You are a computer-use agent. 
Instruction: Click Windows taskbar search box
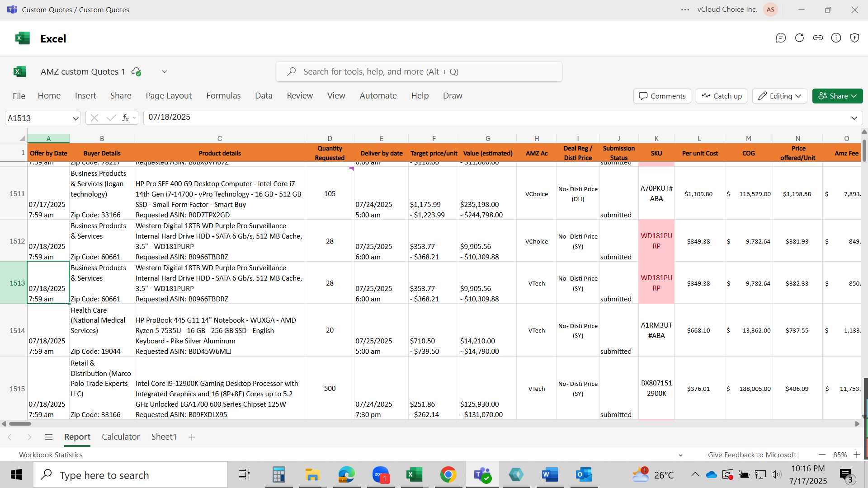point(130,475)
